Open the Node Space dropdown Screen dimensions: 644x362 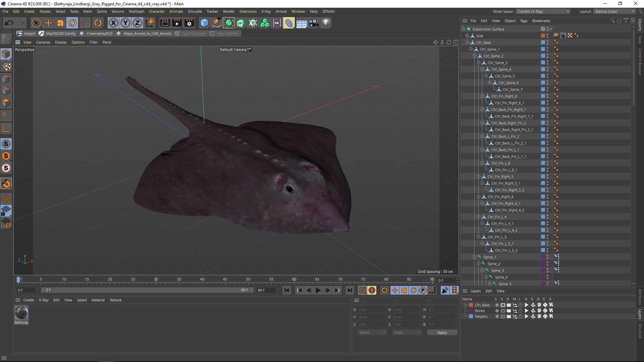[543, 11]
